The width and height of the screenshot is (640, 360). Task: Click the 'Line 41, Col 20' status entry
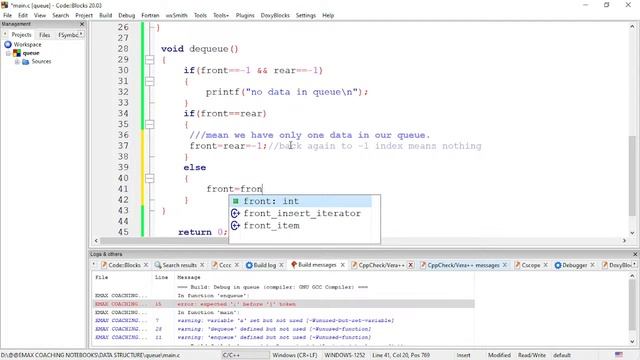click(401, 355)
